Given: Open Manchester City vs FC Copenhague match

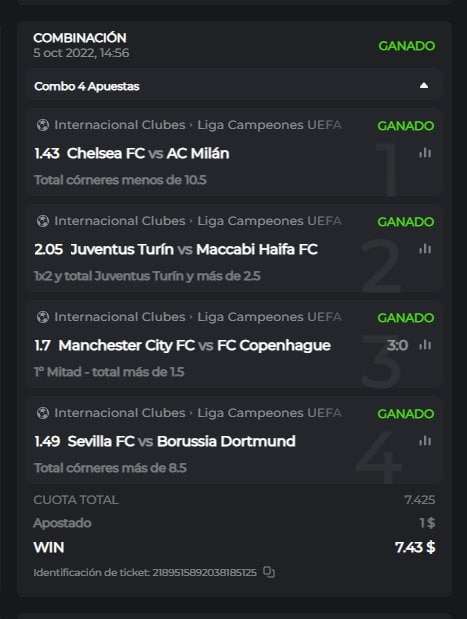Looking at the screenshot, I should pyautogui.click(x=195, y=345).
